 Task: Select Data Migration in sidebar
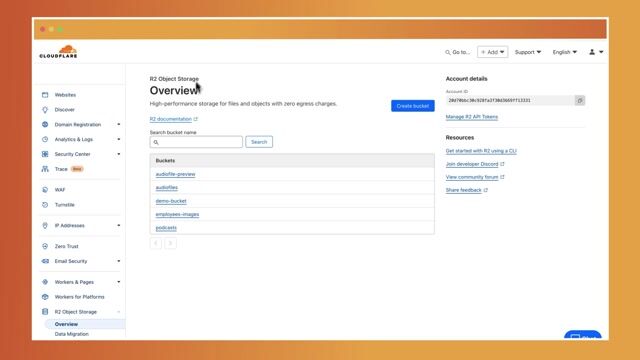pyautogui.click(x=71, y=334)
